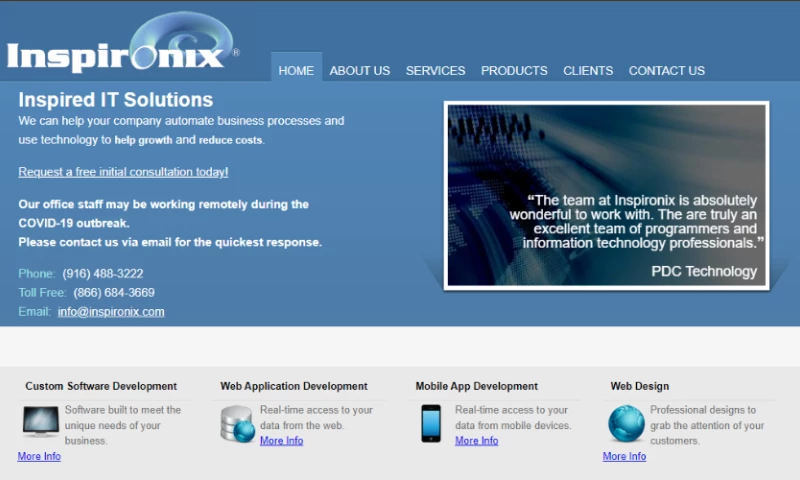This screenshot has height=480, width=800.
Task: Open More Info under Web Design
Action: coord(624,456)
